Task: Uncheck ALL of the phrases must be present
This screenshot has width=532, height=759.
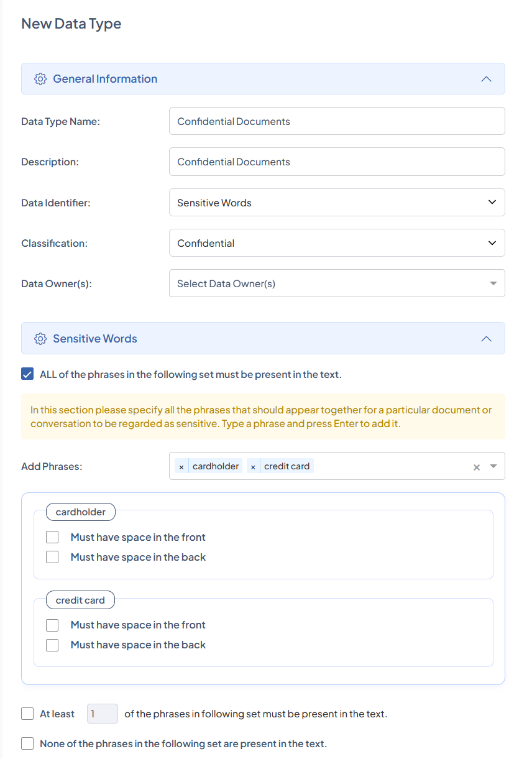Action: (27, 374)
